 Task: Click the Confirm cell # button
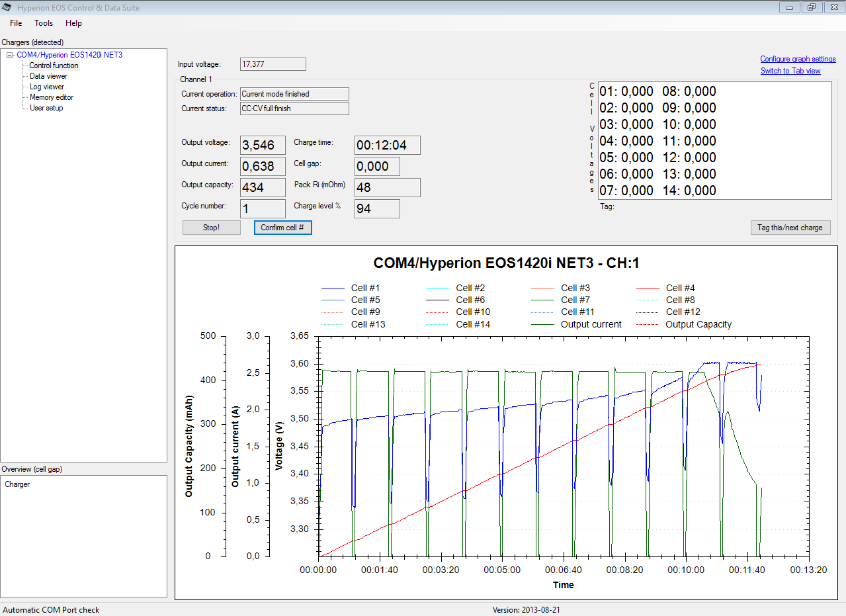click(282, 228)
